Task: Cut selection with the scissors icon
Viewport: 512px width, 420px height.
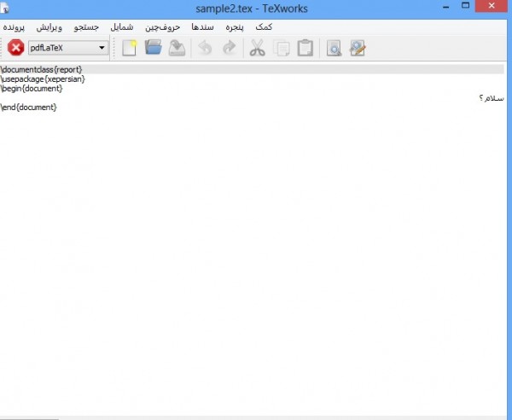Action: point(257,48)
